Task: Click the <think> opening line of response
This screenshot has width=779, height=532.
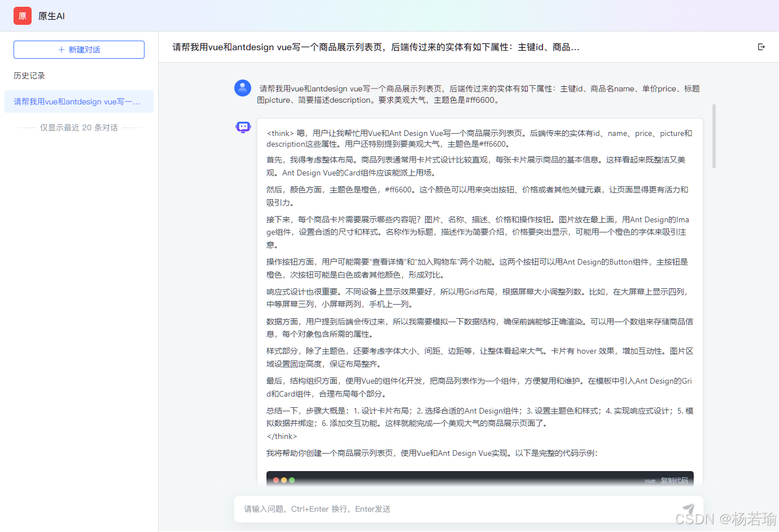Action: [x=479, y=139]
